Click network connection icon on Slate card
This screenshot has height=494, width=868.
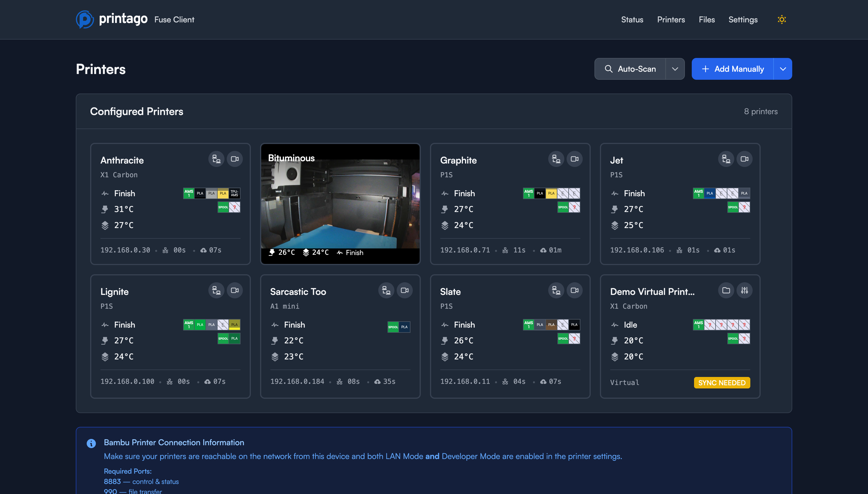coord(556,290)
